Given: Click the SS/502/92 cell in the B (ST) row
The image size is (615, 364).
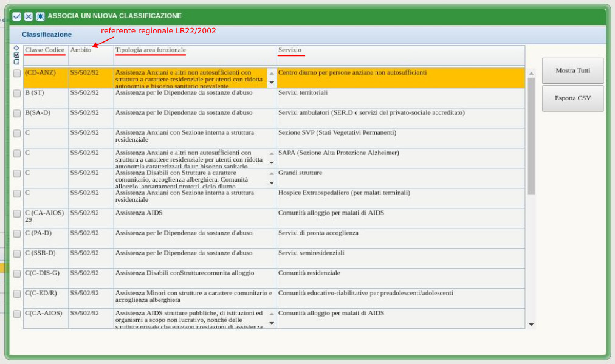Looking at the screenshot, I should pyautogui.click(x=91, y=98).
